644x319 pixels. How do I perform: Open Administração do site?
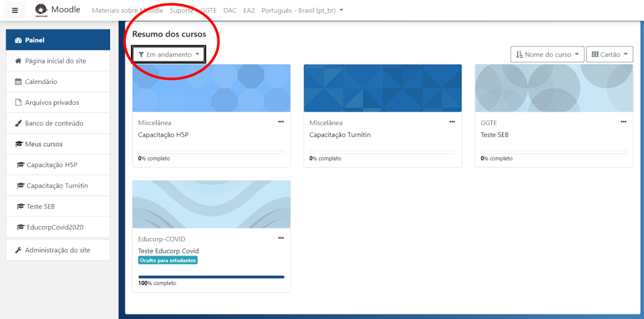click(57, 250)
